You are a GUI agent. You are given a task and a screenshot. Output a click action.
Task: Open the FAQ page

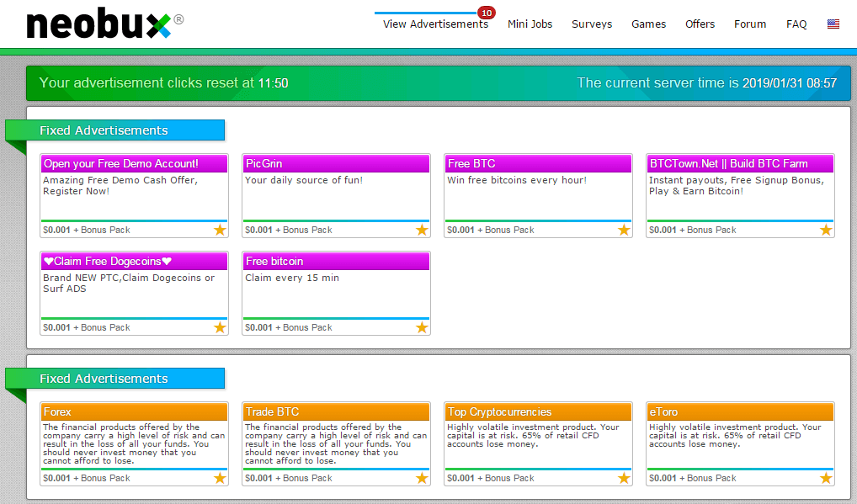(x=796, y=24)
